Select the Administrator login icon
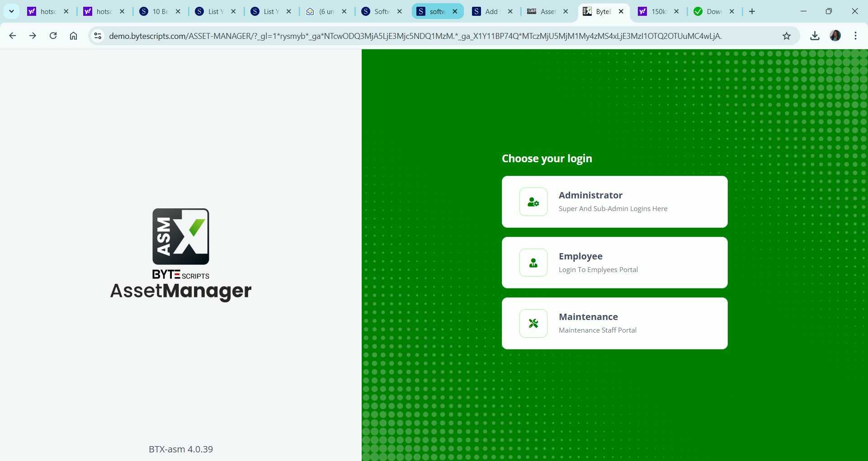Viewport: 868px width, 461px height. click(533, 202)
